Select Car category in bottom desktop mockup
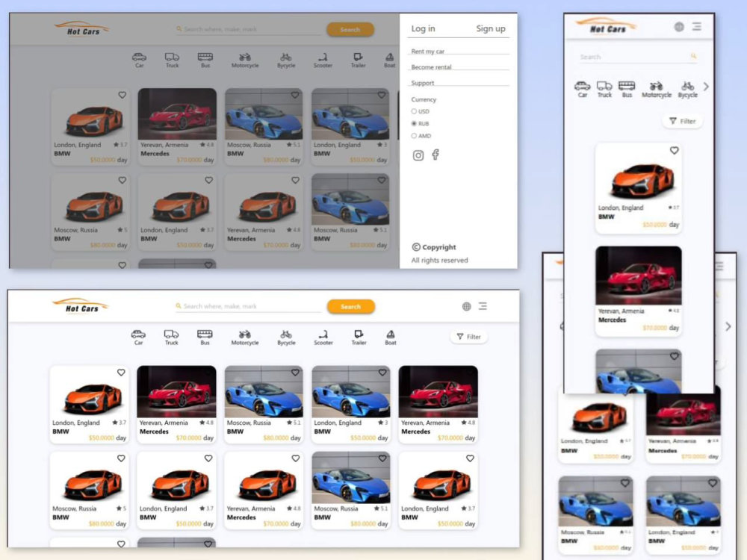The height and width of the screenshot is (560, 747). tap(138, 337)
